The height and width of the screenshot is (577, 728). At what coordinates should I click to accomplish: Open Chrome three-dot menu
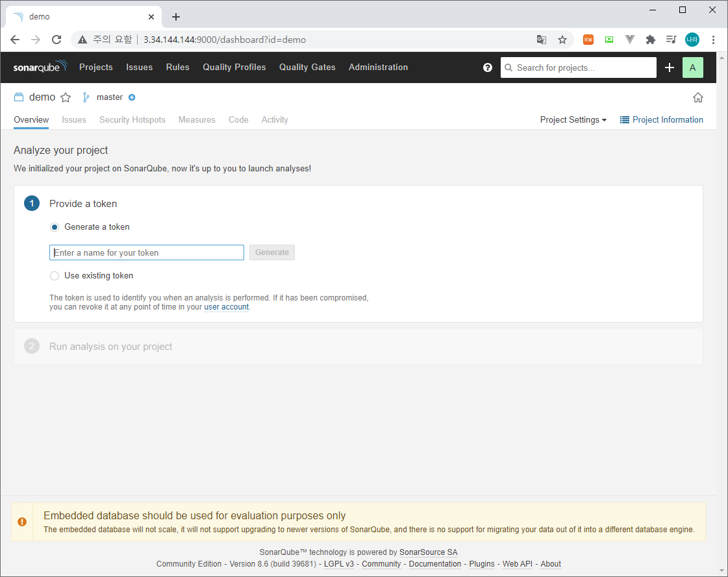point(713,40)
